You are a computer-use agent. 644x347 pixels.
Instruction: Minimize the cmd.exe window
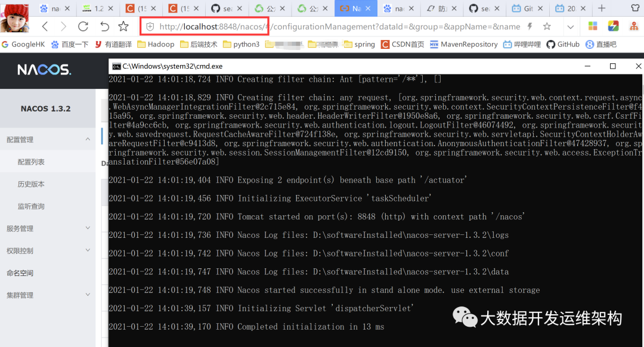(x=588, y=66)
